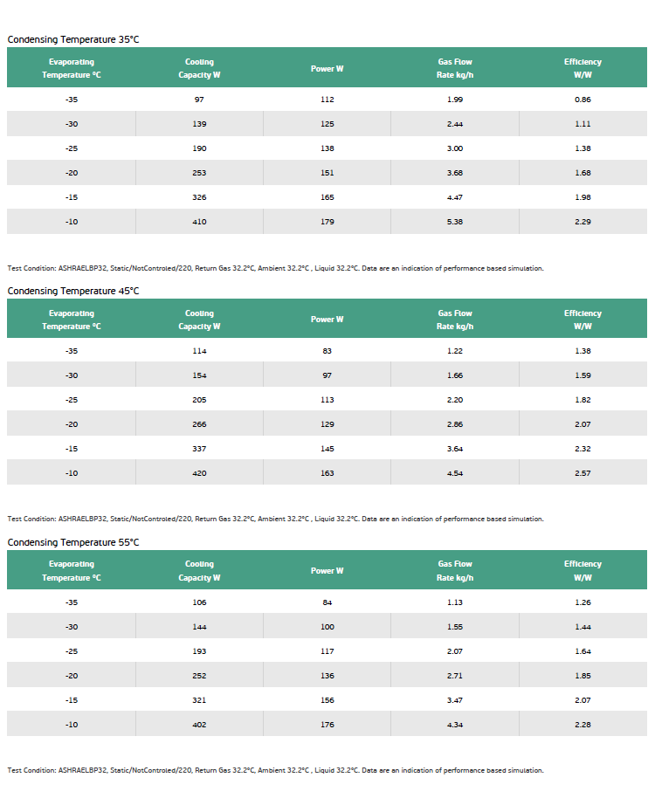The width and height of the screenshot is (655, 812).
Task: Click the Condensing Temperature 55°C heading
Action: pyautogui.click(x=73, y=542)
